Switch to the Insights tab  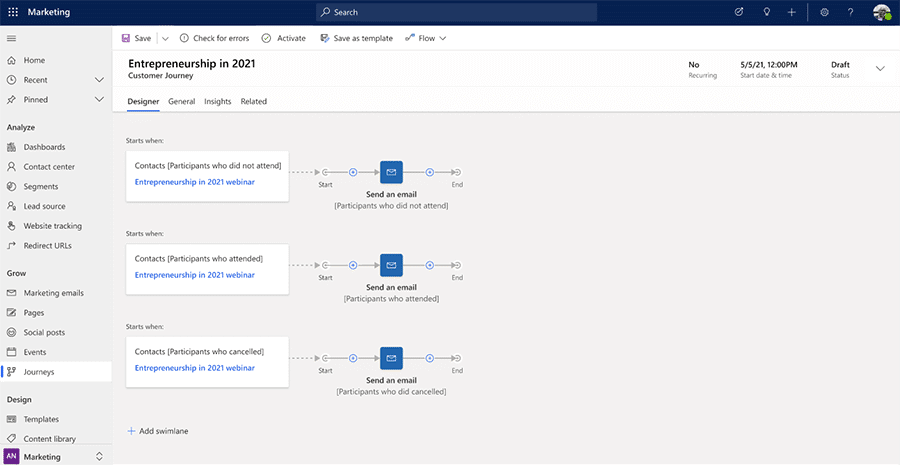(217, 101)
